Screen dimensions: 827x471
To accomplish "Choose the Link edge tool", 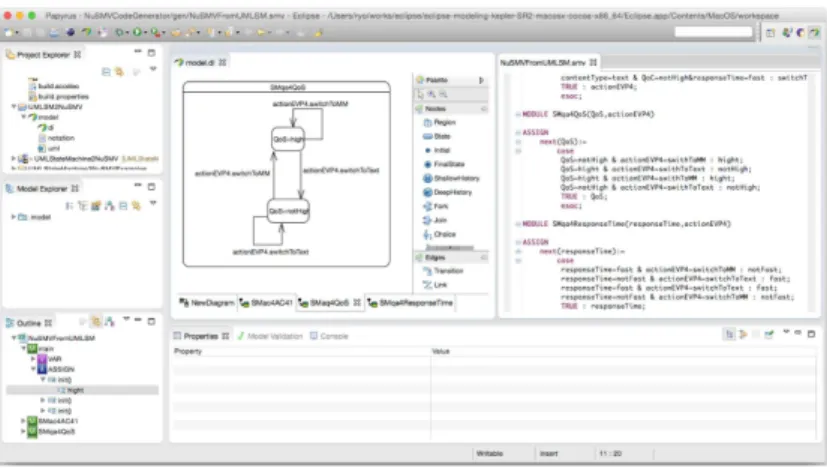I will tap(435, 285).
